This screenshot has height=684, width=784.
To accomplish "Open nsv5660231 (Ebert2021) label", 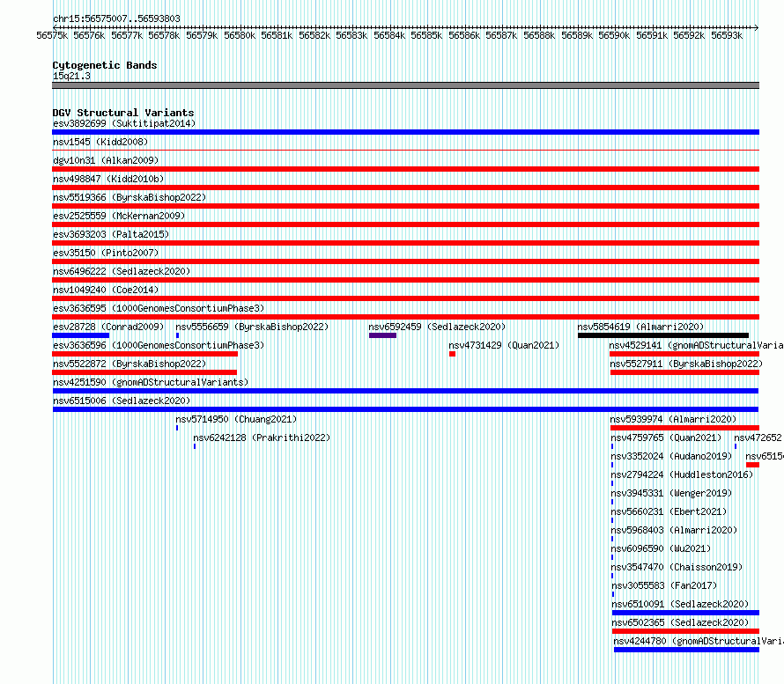I will (669, 511).
